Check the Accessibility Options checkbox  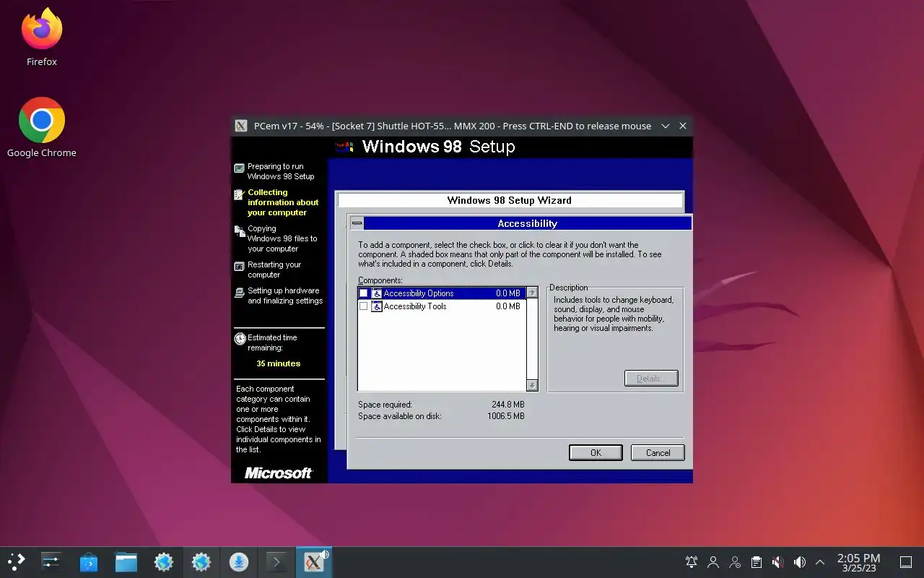click(364, 293)
